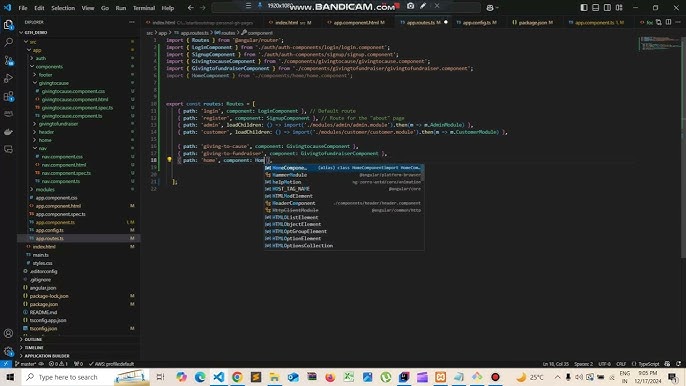
Task: Toggle the secondary side bar layout icon
Action: [607, 7]
